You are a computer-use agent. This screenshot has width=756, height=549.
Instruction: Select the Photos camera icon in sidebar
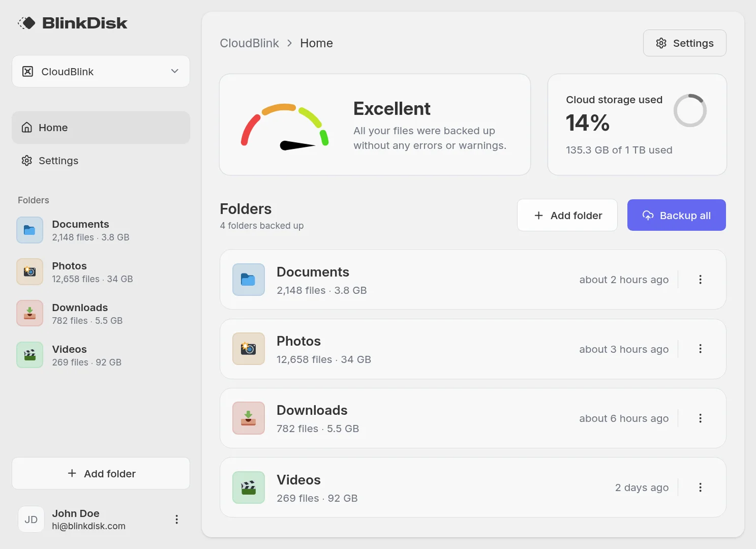(x=29, y=271)
